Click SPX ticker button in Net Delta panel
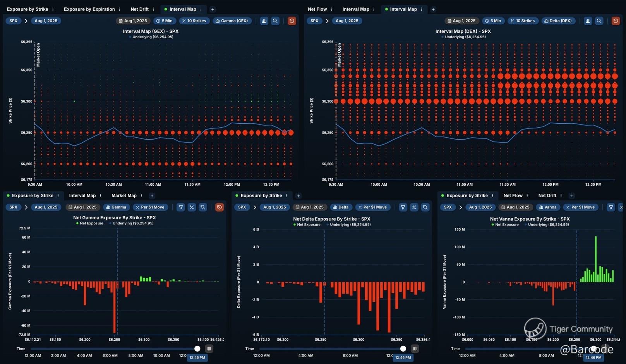 pos(242,207)
